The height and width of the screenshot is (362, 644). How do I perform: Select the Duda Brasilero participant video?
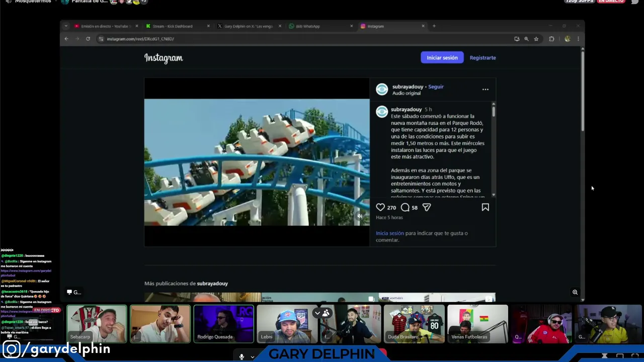click(414, 324)
